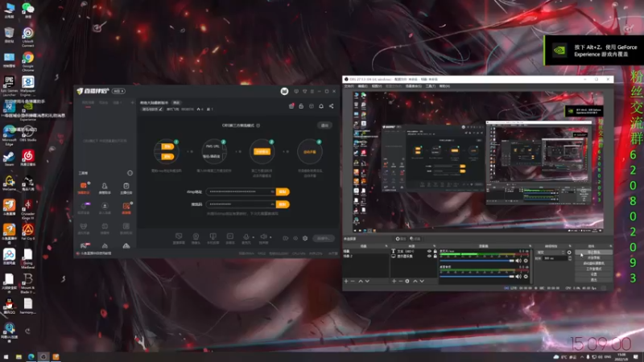Start the virtual camera in OBS controls
644x362 pixels.
coord(593,263)
